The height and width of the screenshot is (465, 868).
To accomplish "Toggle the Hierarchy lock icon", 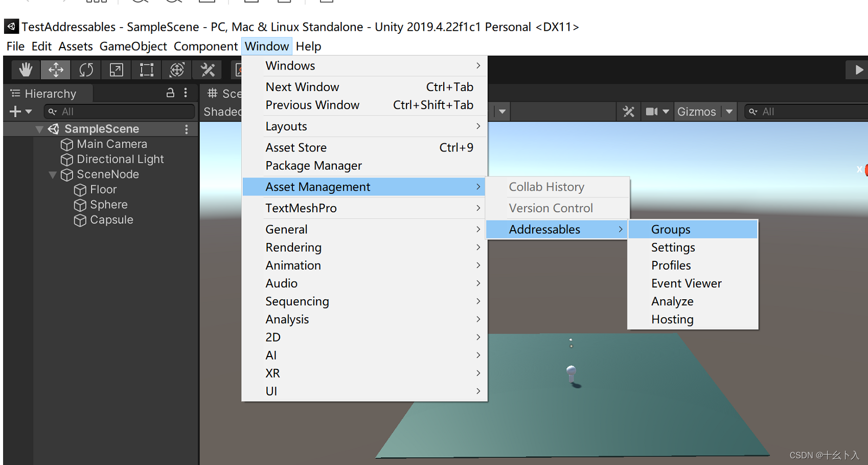I will click(x=170, y=93).
